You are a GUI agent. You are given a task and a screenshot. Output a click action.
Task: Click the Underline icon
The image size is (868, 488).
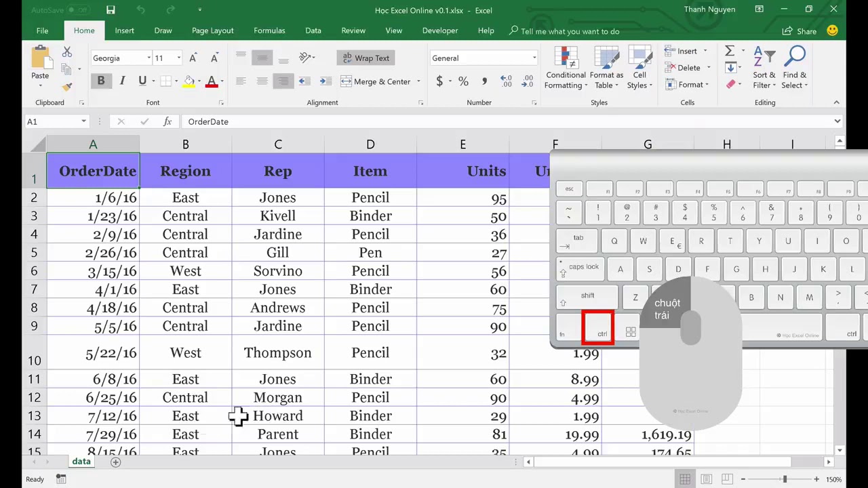pyautogui.click(x=142, y=81)
